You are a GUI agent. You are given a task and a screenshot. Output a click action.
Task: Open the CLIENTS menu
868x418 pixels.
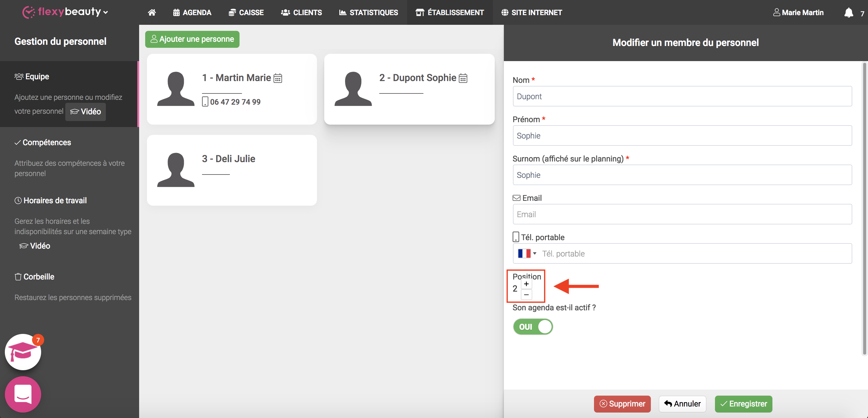click(x=302, y=12)
